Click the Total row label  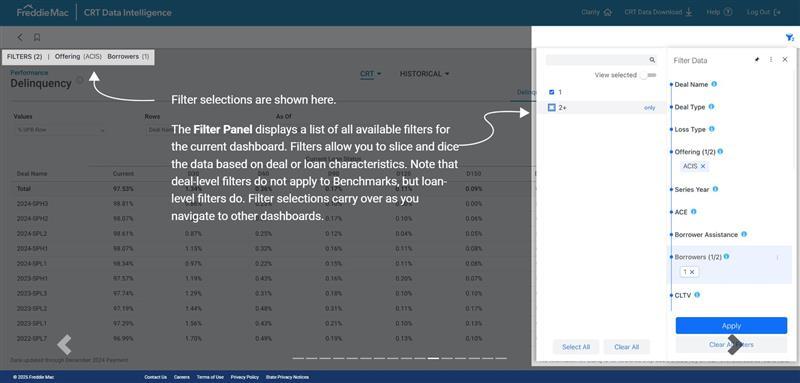tap(23, 189)
